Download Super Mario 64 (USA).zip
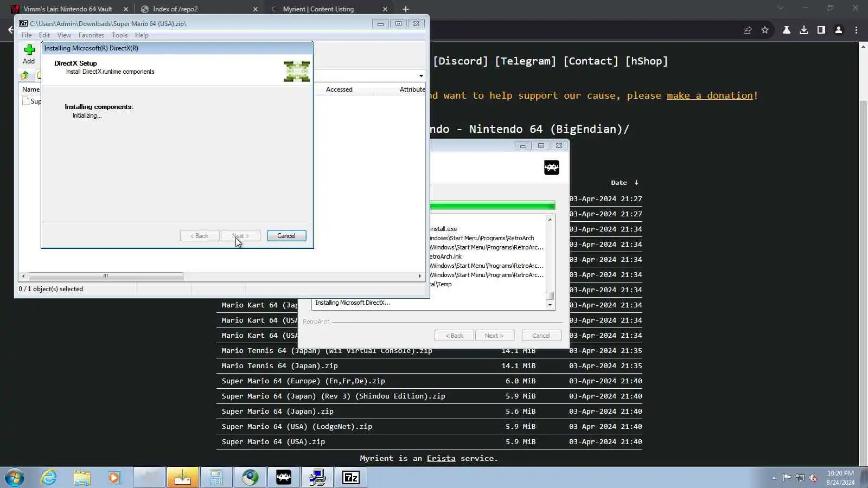 [x=273, y=442]
